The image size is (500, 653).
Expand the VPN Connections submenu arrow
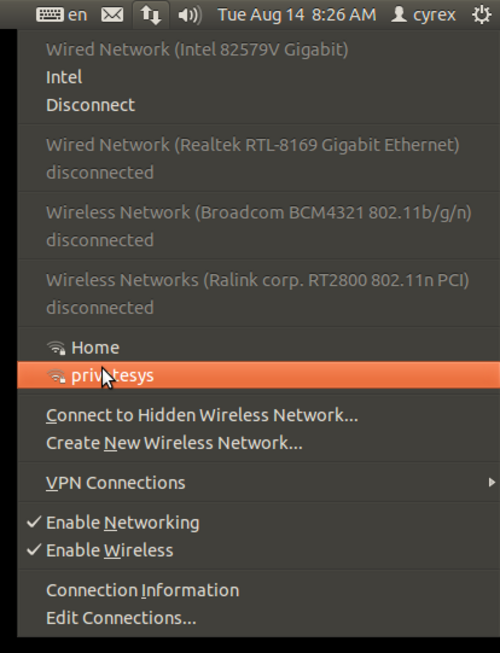click(492, 482)
